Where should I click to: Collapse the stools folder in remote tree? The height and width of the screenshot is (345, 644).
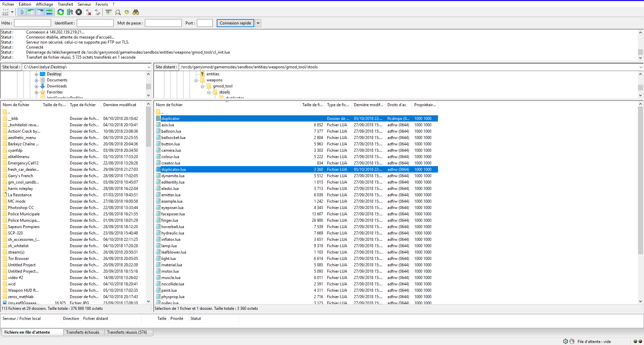coord(209,92)
